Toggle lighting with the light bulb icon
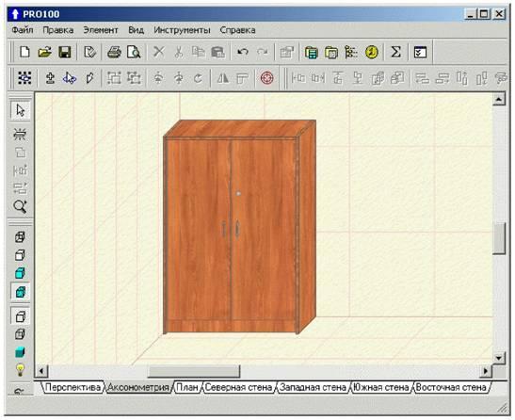This screenshot has height=420, width=515. [20, 370]
